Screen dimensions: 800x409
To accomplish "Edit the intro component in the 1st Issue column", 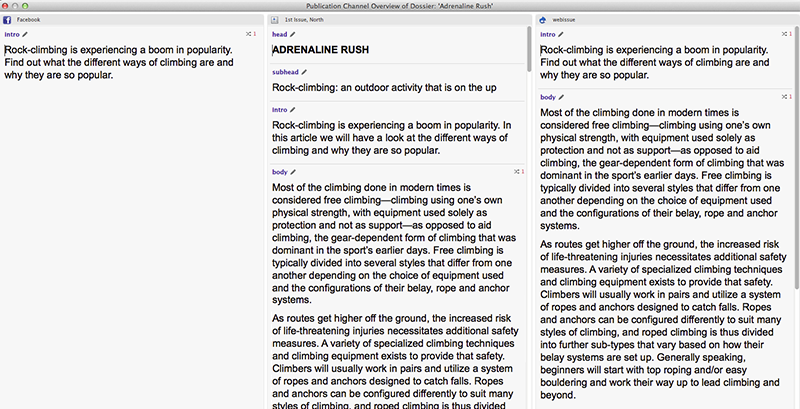I will click(295, 110).
